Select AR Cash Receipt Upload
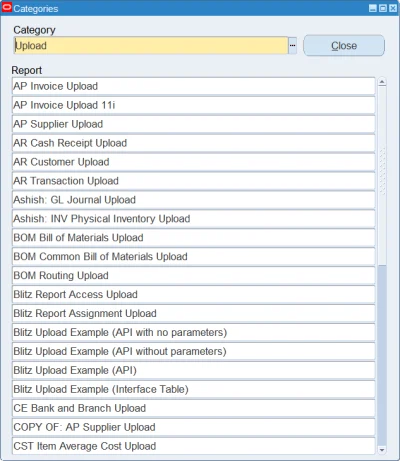 (194, 143)
